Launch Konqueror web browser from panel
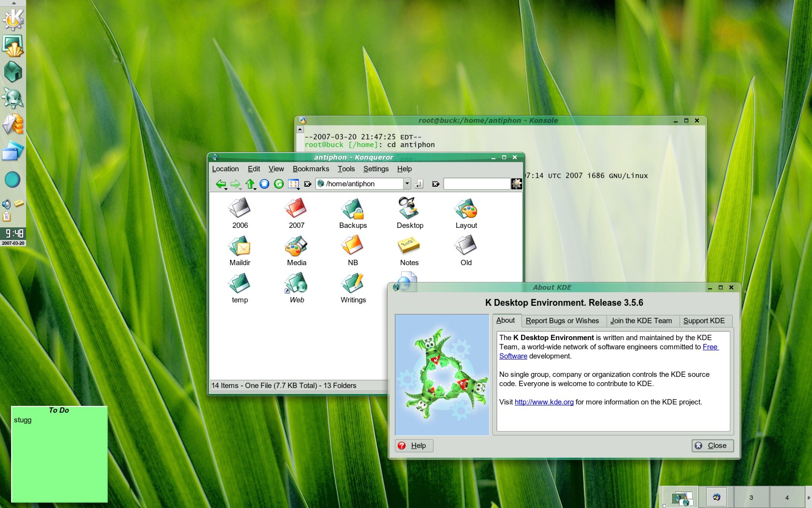The image size is (812, 508). (x=13, y=98)
